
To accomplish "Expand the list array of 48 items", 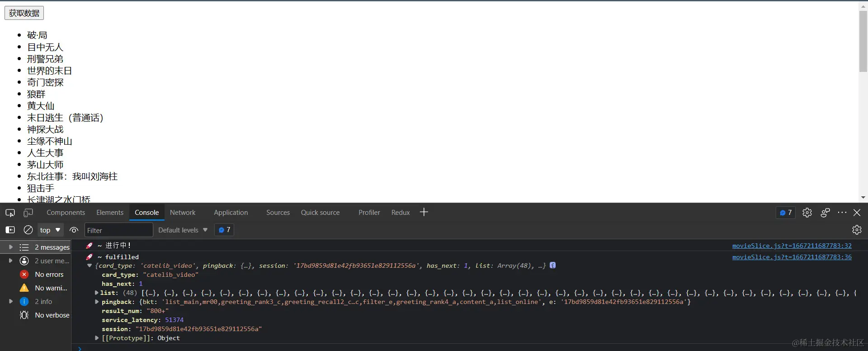I will [96, 293].
